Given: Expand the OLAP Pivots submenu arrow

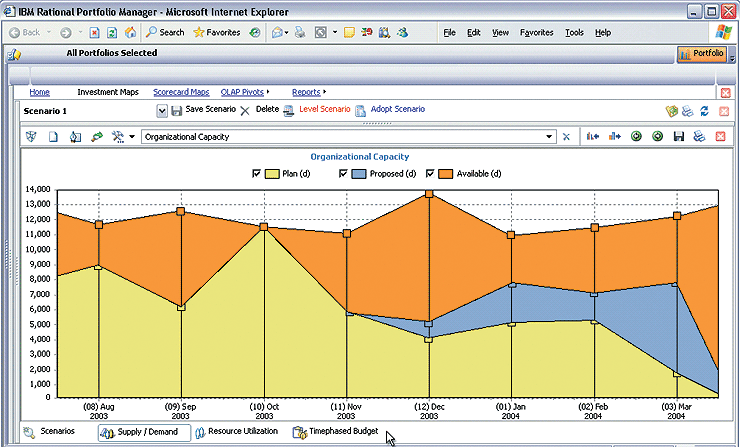Looking at the screenshot, I should click(x=268, y=92).
